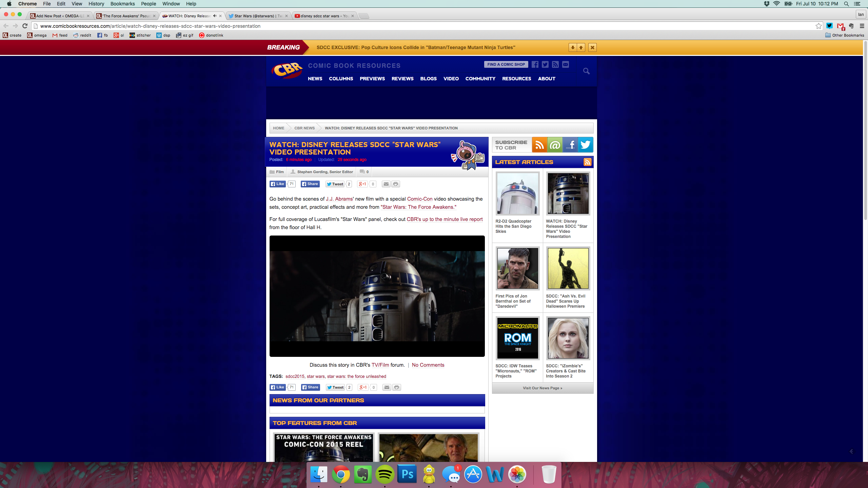This screenshot has height=488, width=868.
Task: Open iZombie article thumbnail
Action: [568, 338]
